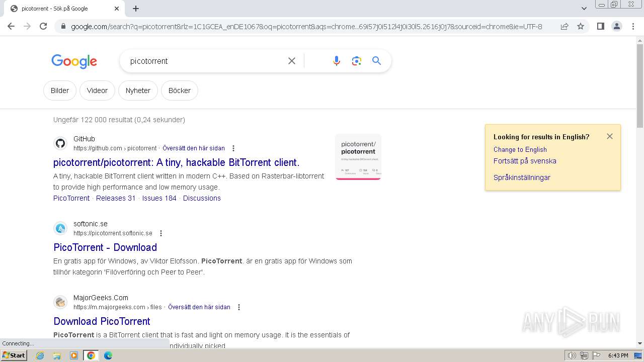Select the Chrome taskbar icon
644x362 pixels.
(91, 355)
